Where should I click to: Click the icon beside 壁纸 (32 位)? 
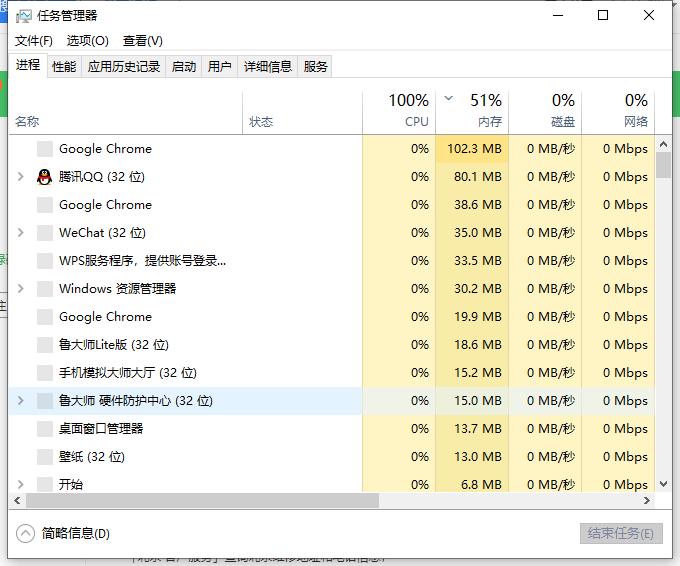[44, 456]
